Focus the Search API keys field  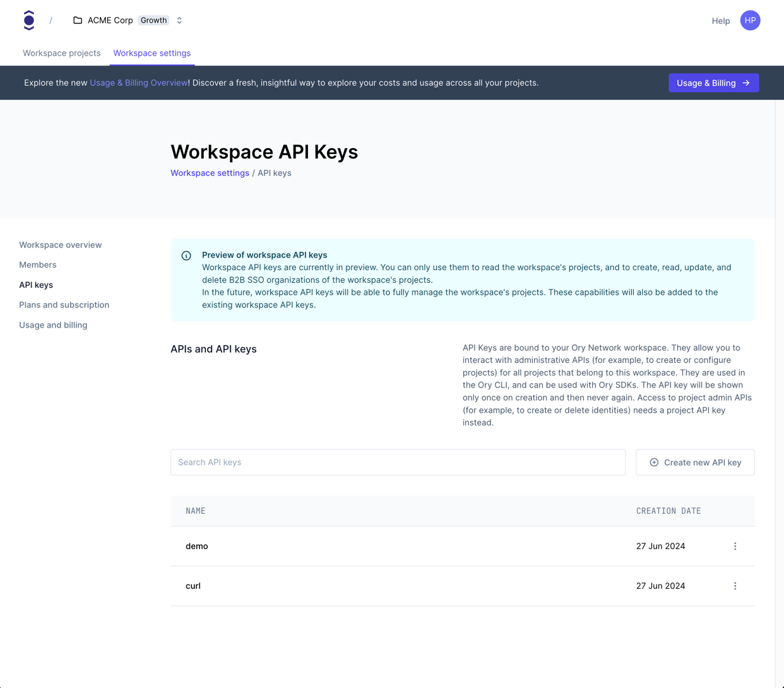pyautogui.click(x=398, y=462)
